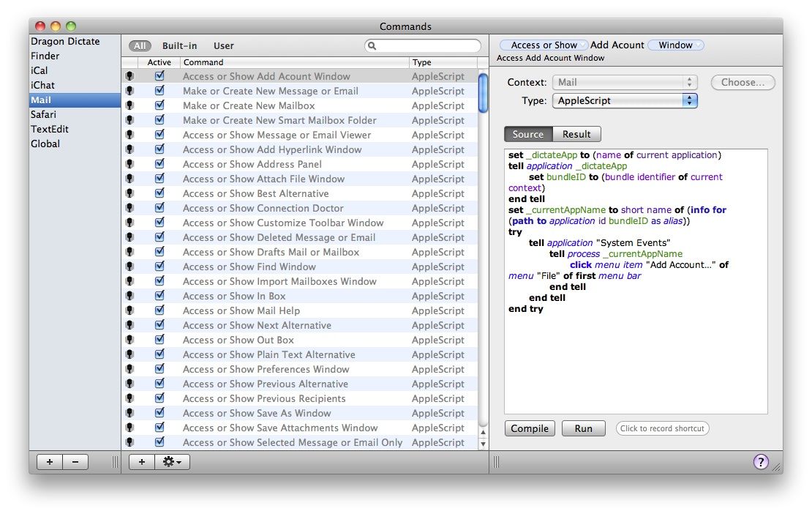
Task: Uncheck Active for Show Previous Alternative
Action: [159, 384]
